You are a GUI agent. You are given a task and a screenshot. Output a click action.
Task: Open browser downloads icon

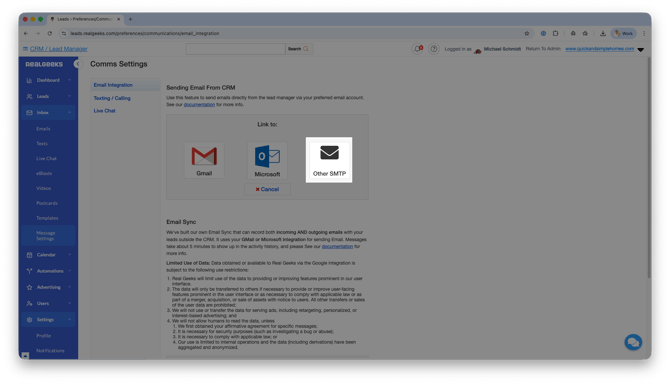603,33
